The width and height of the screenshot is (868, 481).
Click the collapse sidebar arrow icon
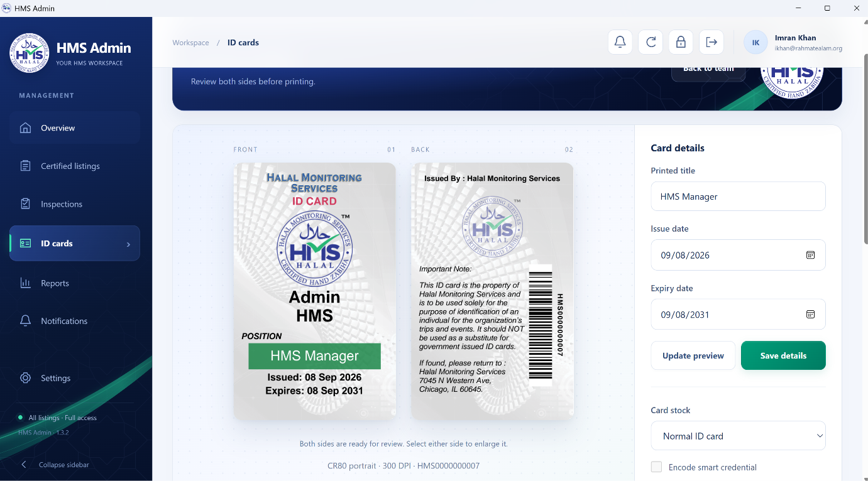tap(24, 465)
